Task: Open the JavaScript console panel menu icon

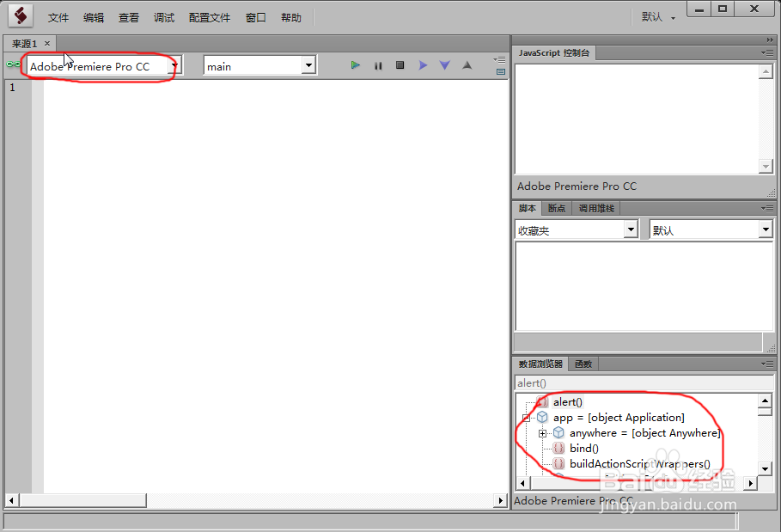Action: coord(767,52)
